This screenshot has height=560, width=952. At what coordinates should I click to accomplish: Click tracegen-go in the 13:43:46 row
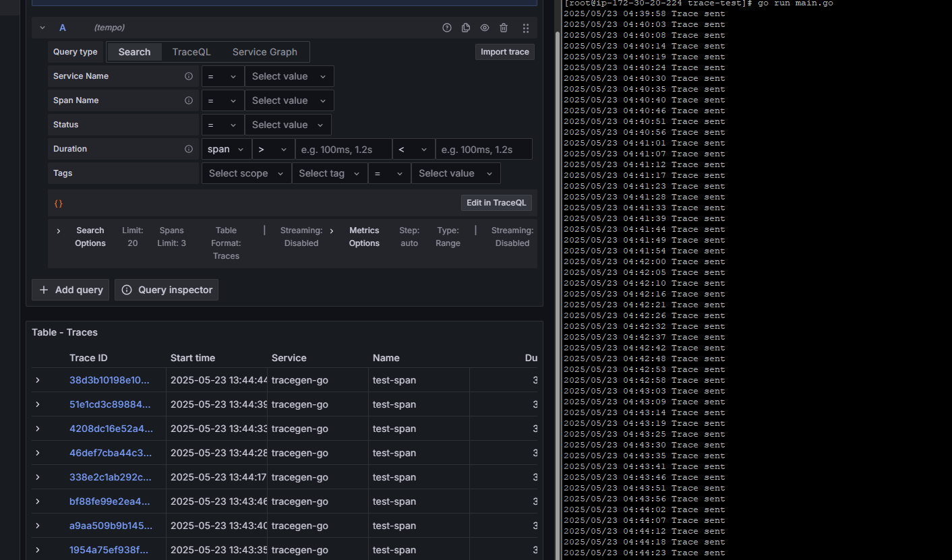pos(300,501)
